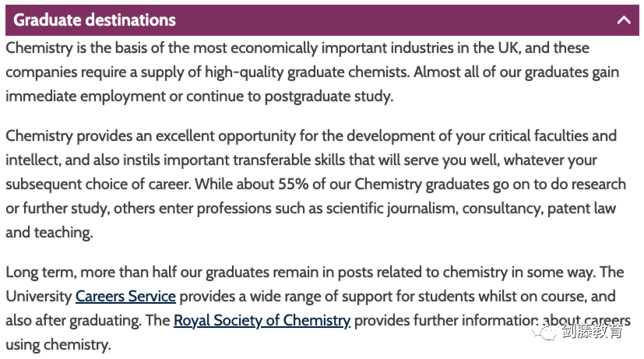Open the Careers Service link

point(125,296)
